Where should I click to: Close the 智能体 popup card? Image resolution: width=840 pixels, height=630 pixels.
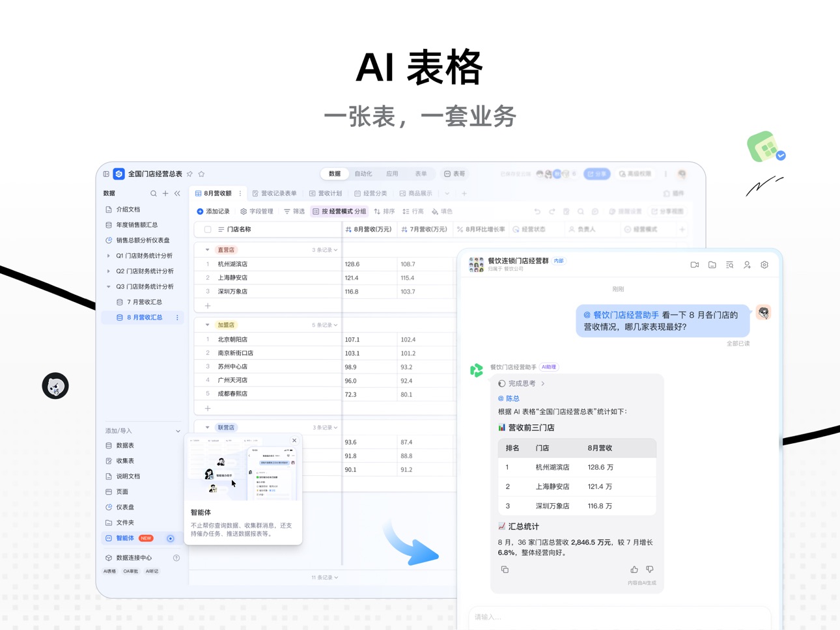pyautogui.click(x=294, y=441)
